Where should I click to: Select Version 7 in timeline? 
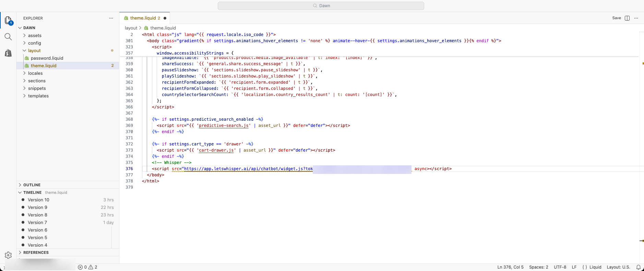[68, 222]
